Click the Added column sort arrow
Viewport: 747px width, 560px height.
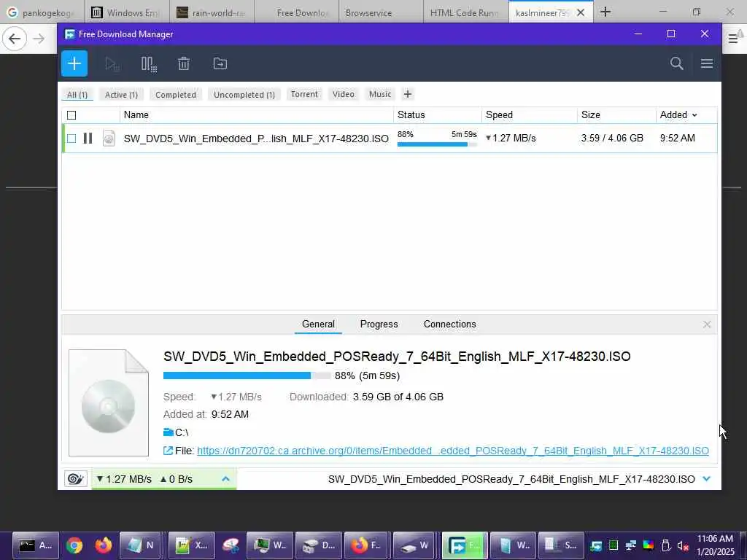point(694,115)
